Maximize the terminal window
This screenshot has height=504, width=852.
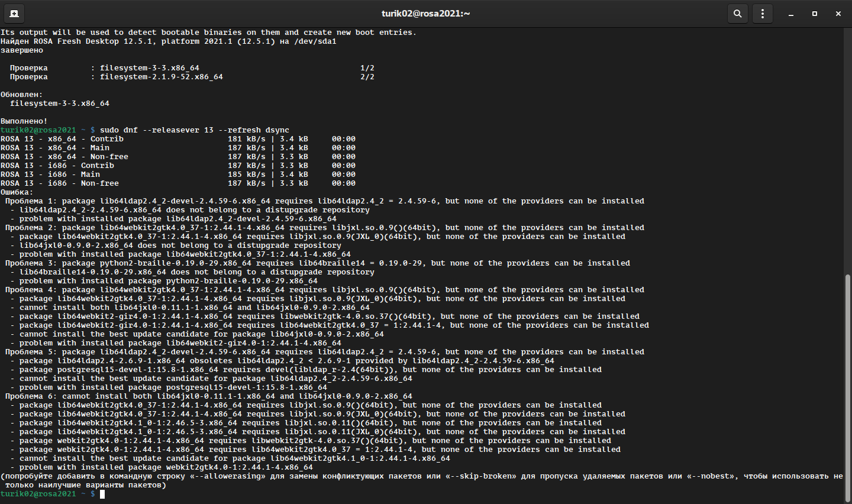(x=815, y=14)
